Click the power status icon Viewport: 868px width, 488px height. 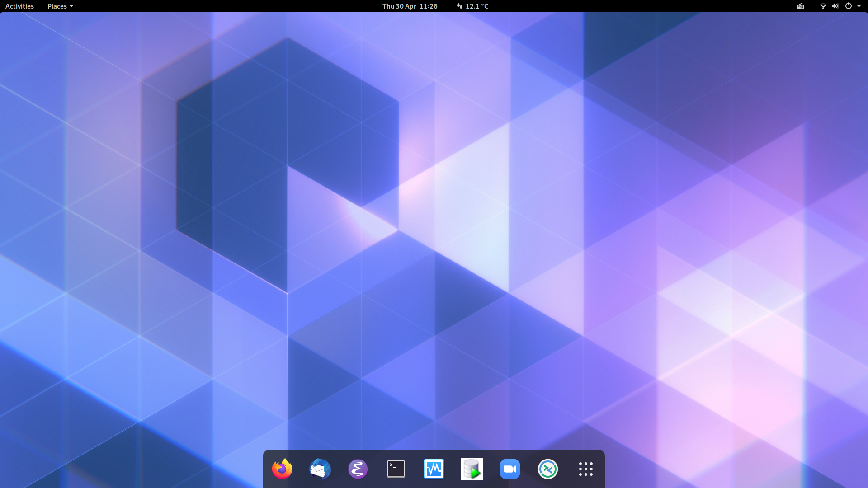848,6
